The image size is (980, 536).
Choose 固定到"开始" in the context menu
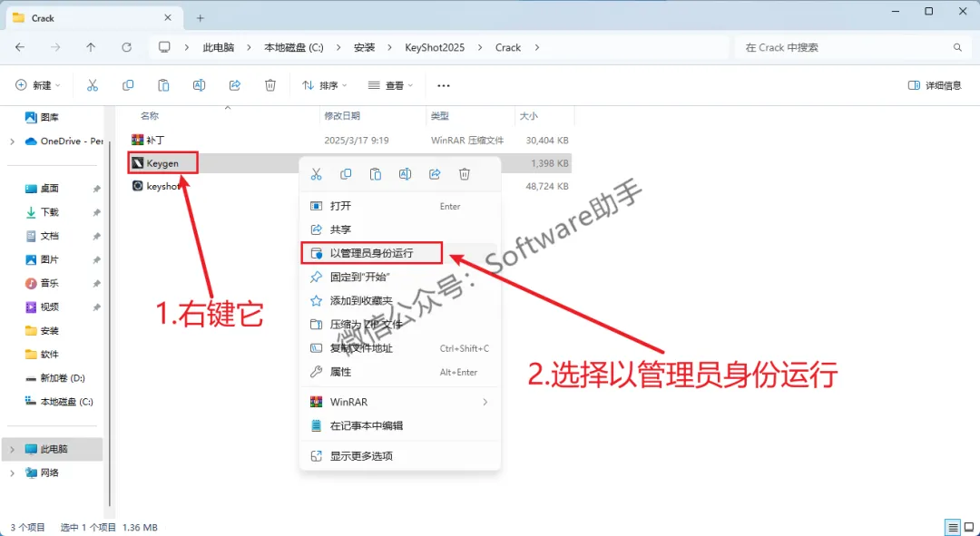(400, 277)
